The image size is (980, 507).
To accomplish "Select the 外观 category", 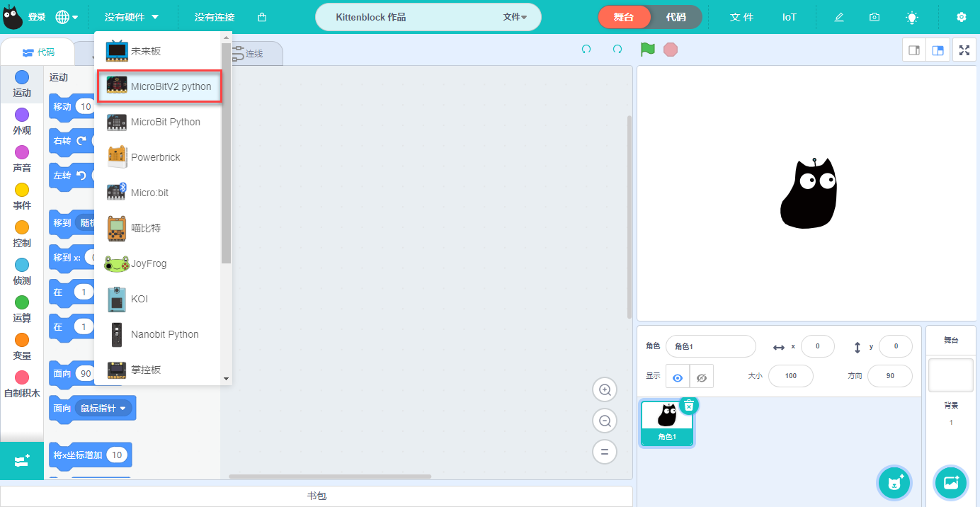I will click(22, 122).
